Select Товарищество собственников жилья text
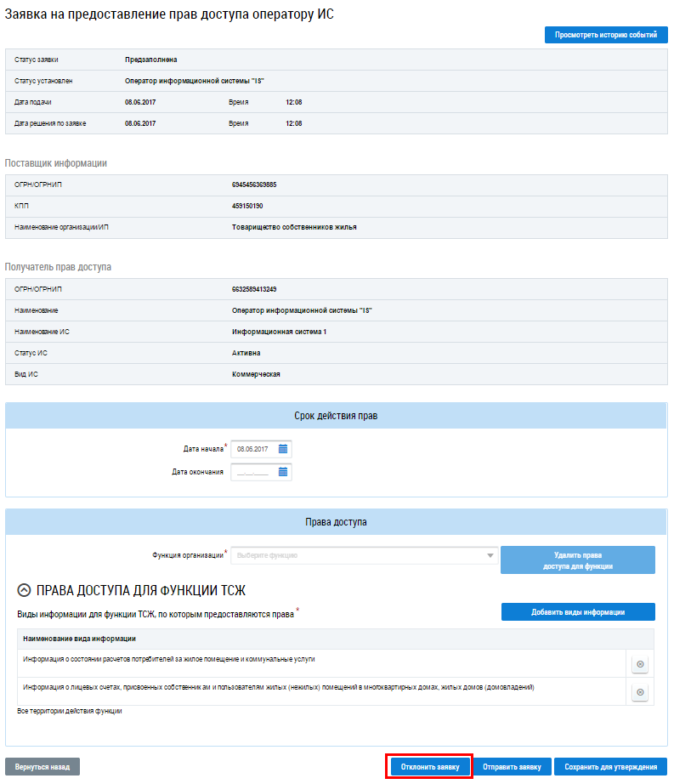 (x=294, y=227)
